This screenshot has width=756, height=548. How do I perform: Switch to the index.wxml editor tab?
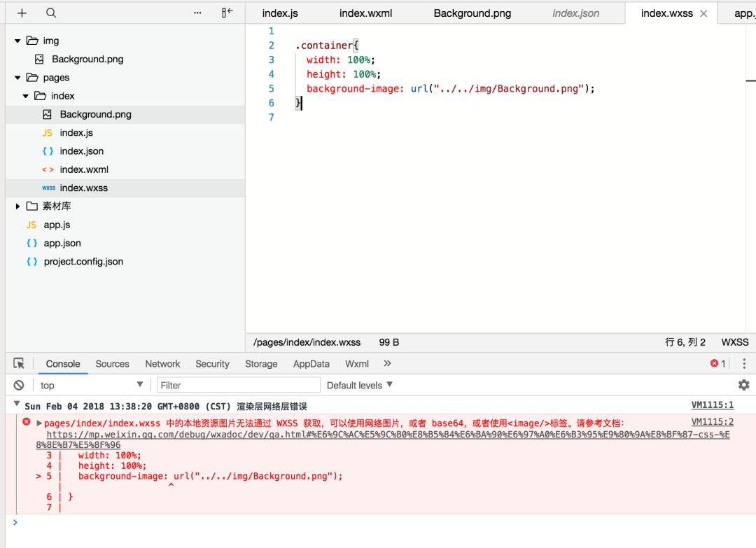365,13
